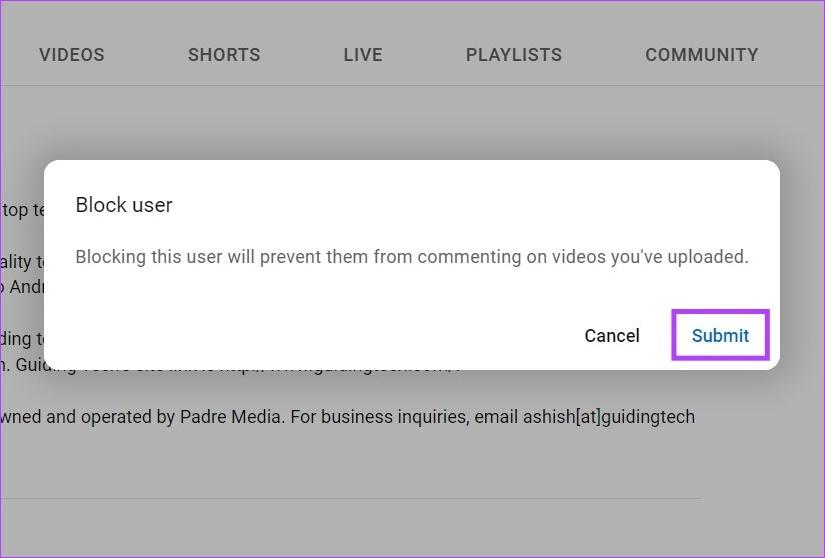825x558 pixels.
Task: Click dimmed area between LIVE tab and dialog
Action: (362, 122)
